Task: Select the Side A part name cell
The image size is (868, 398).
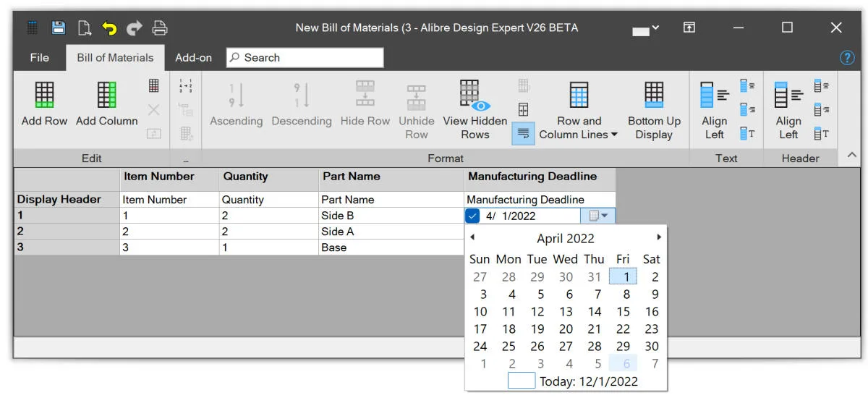Action: (x=391, y=232)
